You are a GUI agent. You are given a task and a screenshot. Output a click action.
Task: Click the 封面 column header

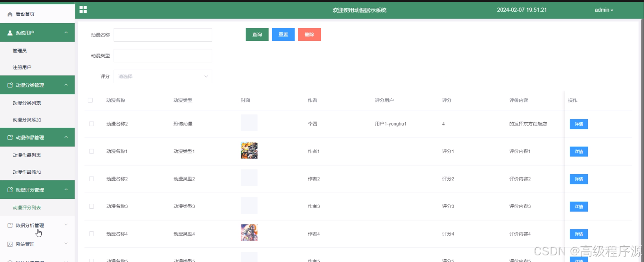tap(245, 100)
